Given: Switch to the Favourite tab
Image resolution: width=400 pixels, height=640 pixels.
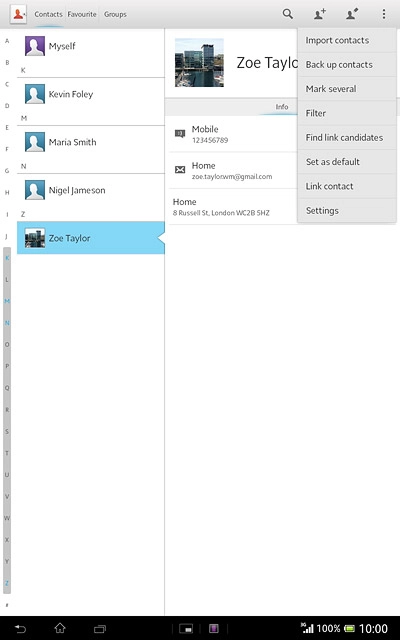Looking at the screenshot, I should click(x=82, y=14).
